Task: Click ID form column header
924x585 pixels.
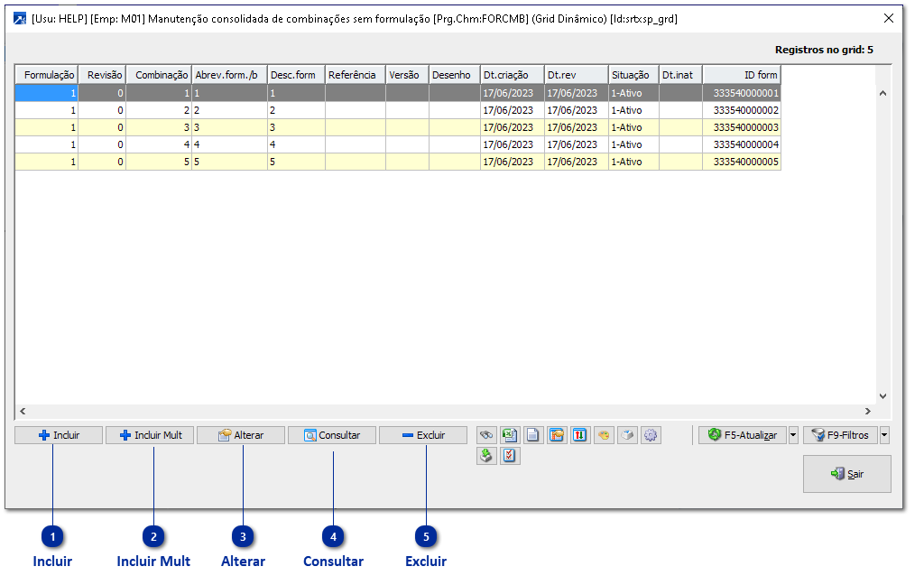Action: point(742,75)
